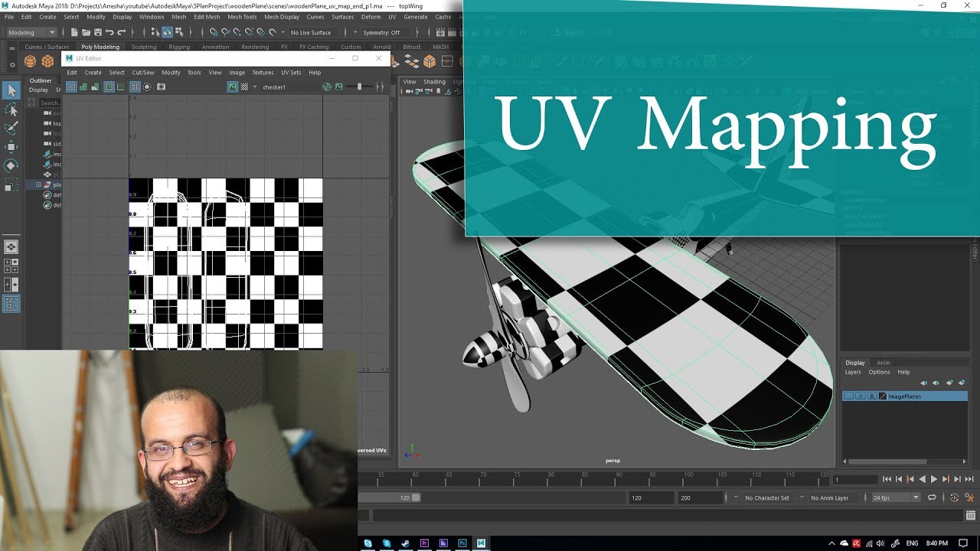980x551 pixels.
Task: Go to start of playback range
Action: coord(887,479)
